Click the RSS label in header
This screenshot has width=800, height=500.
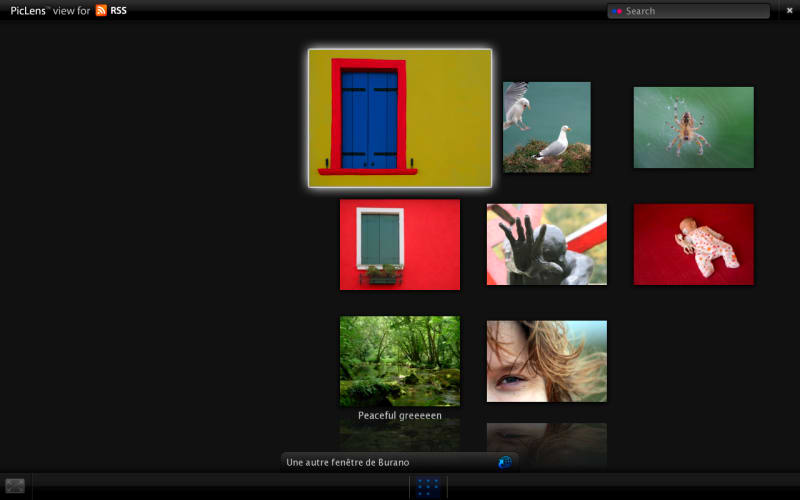click(118, 10)
